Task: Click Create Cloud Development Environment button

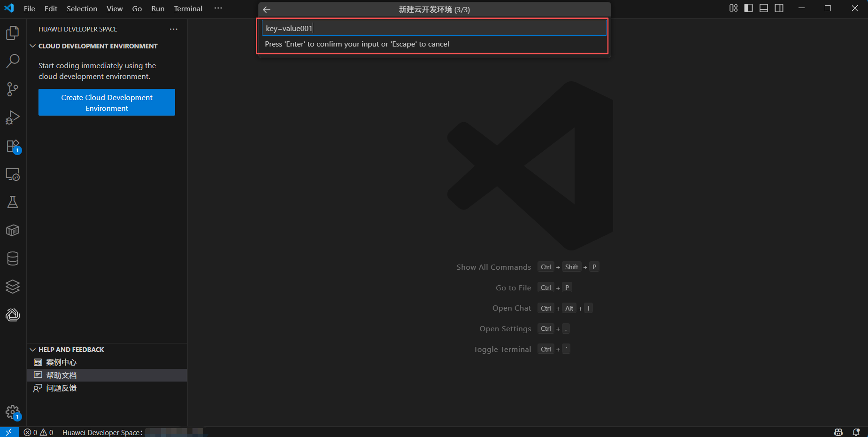Action: point(107,102)
